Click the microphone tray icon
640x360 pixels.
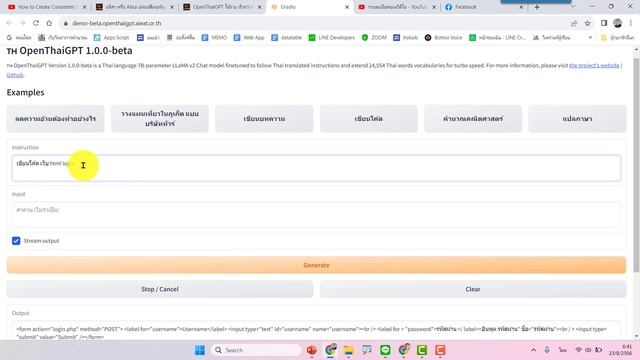(547, 350)
